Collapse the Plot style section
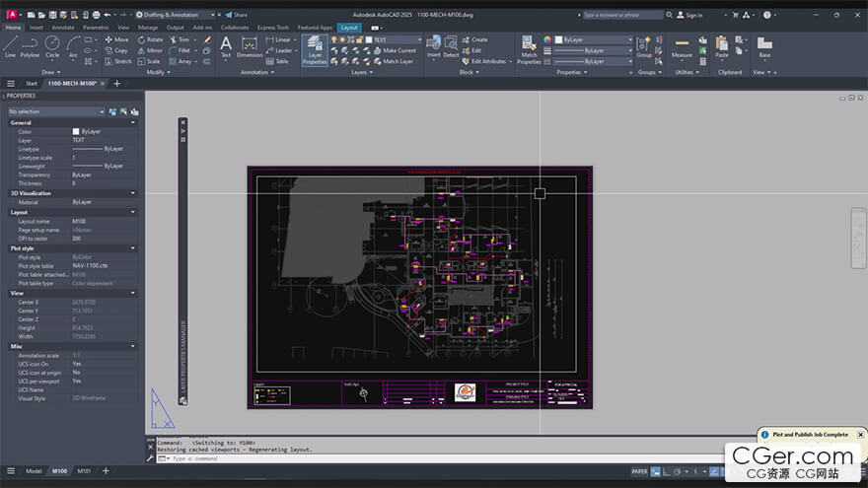Viewport: 868px width, 488px height. 133,248
